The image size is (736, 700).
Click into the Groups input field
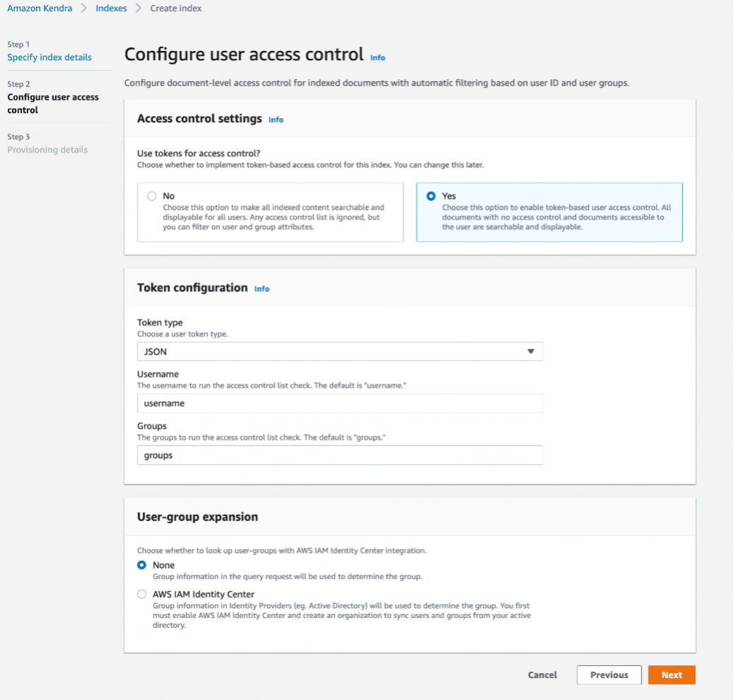339,455
